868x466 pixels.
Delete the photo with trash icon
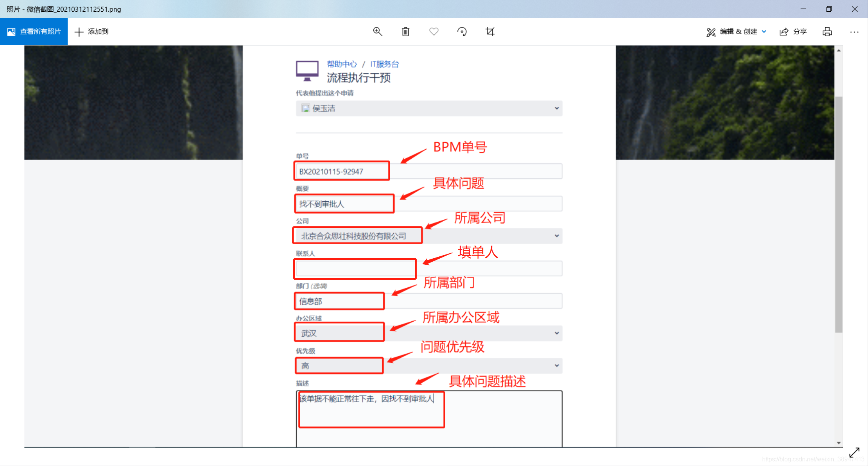(x=405, y=32)
